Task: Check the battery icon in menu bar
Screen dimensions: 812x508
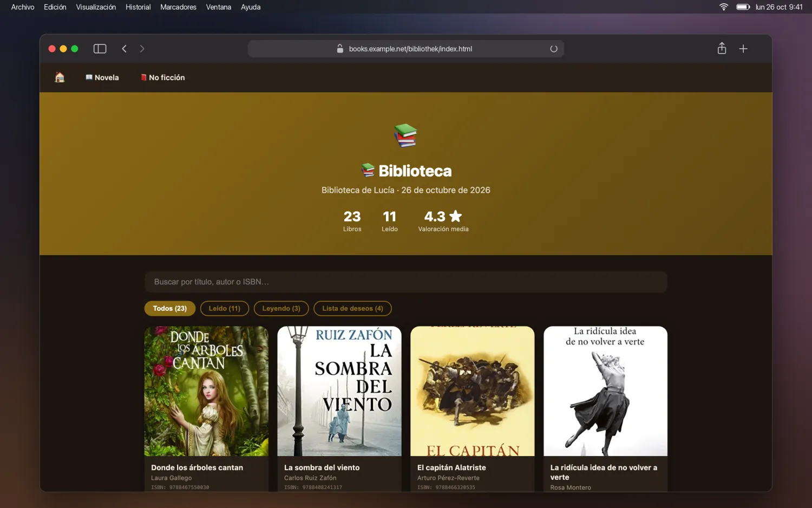Action: 743,7
